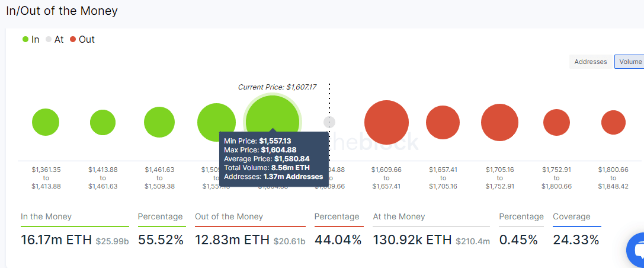644x268 pixels.
Task: Click the small gray At the Money bubble
Action: coord(329,122)
